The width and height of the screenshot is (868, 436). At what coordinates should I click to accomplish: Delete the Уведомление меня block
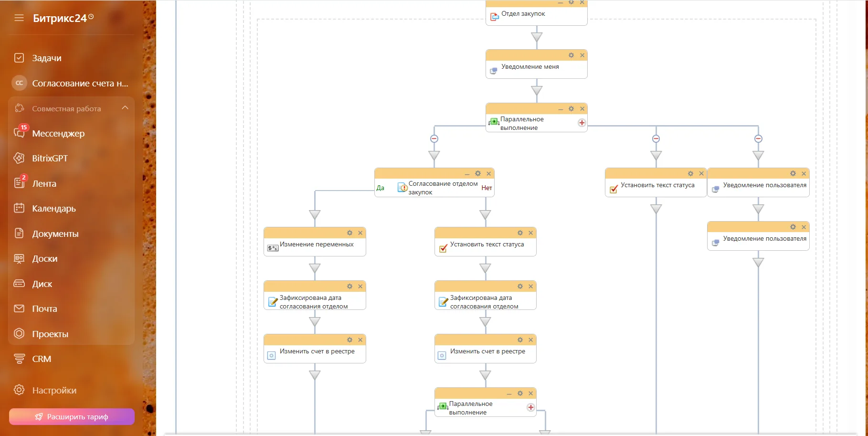(x=582, y=55)
